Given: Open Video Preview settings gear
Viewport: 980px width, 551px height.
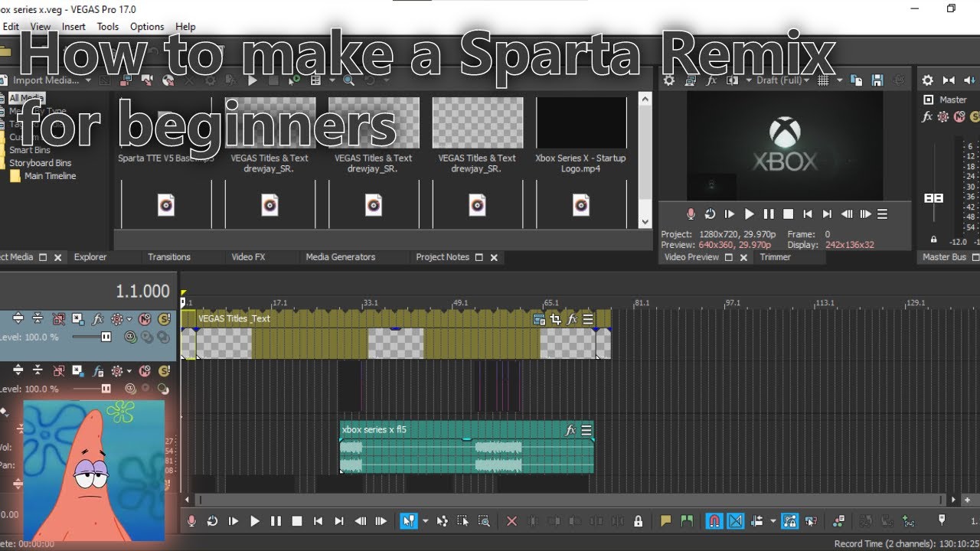Looking at the screenshot, I should pos(669,80).
